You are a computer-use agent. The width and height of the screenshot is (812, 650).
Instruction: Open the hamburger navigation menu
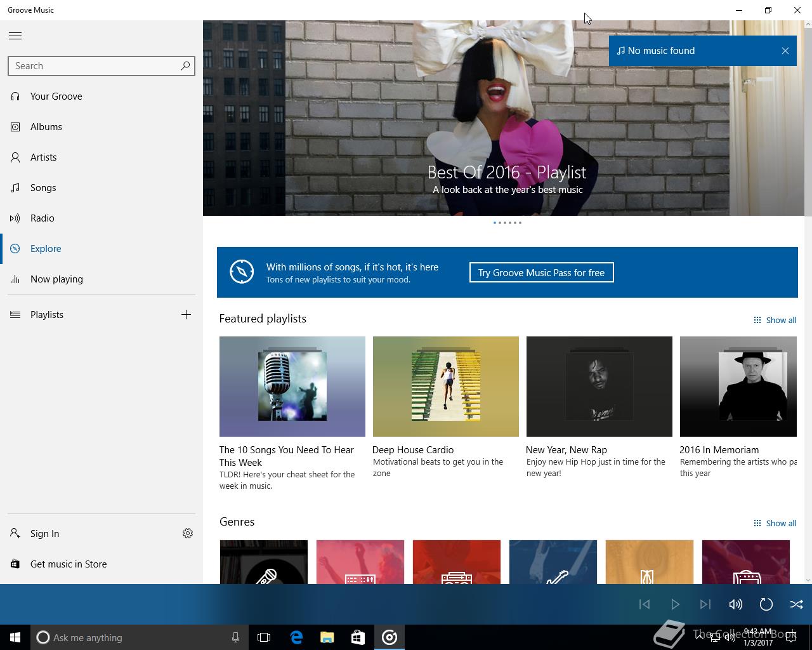point(15,36)
